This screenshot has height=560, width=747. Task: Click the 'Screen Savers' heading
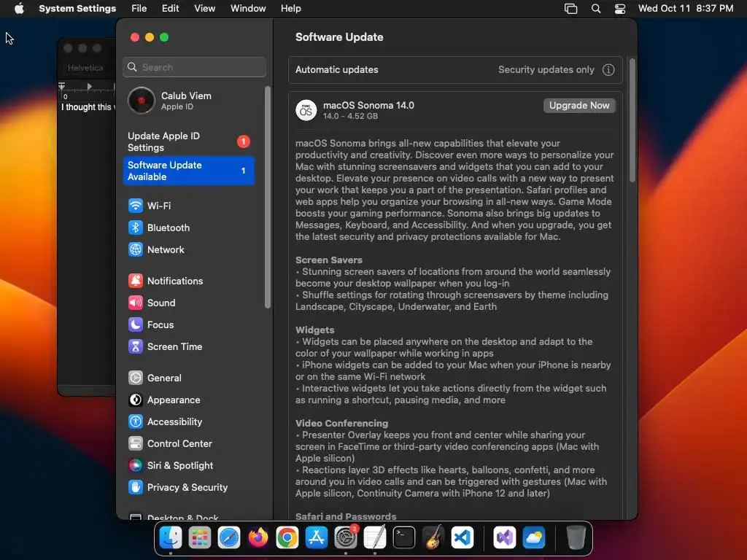(x=329, y=260)
